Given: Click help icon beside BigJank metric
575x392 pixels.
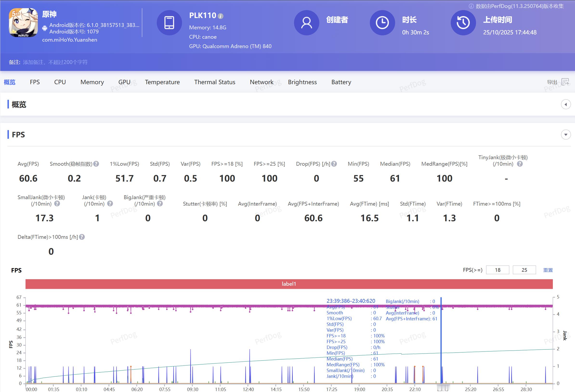Looking at the screenshot, I should pos(160,204).
